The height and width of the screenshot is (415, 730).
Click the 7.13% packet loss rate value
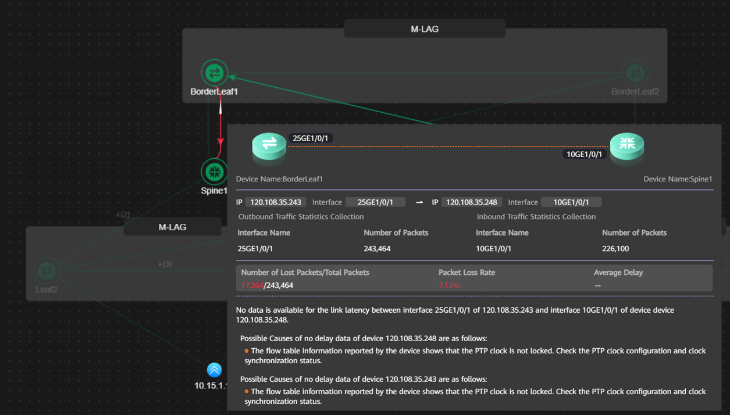(449, 285)
